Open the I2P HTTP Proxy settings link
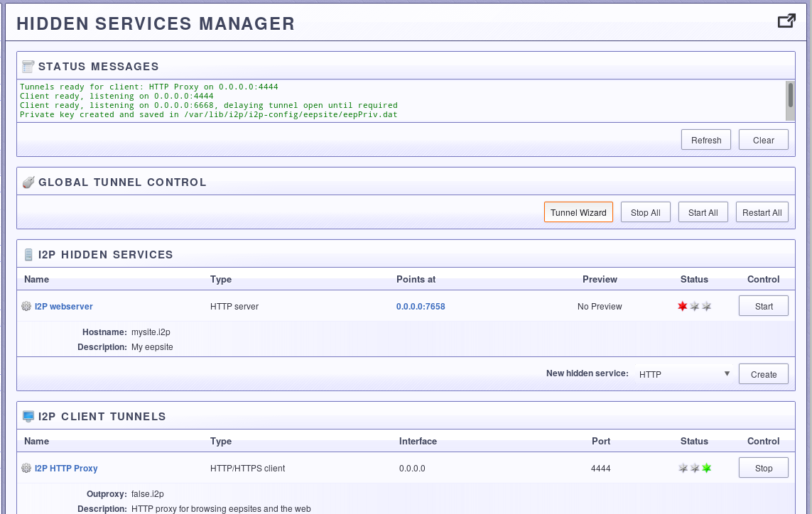Screen dimensions: 812x514 66,469
